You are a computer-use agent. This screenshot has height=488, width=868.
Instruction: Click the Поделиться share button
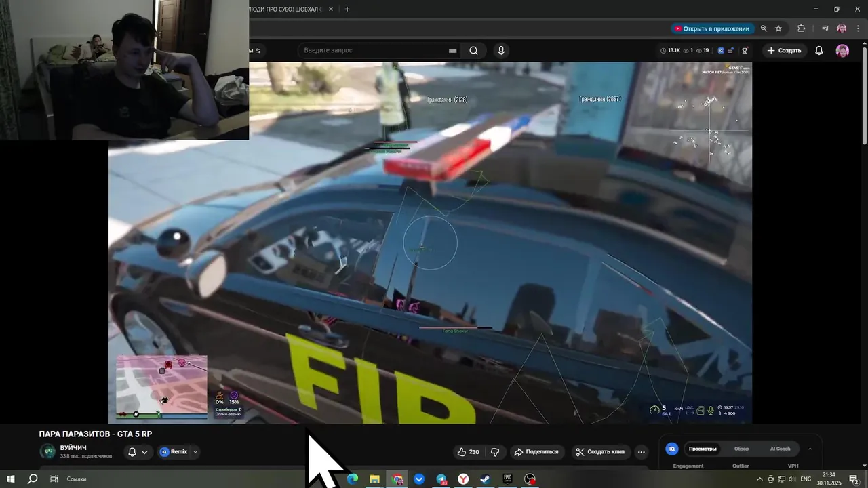click(x=536, y=452)
